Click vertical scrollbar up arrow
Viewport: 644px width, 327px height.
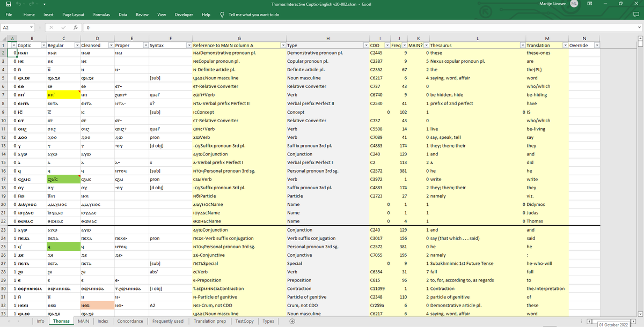(x=640, y=38)
